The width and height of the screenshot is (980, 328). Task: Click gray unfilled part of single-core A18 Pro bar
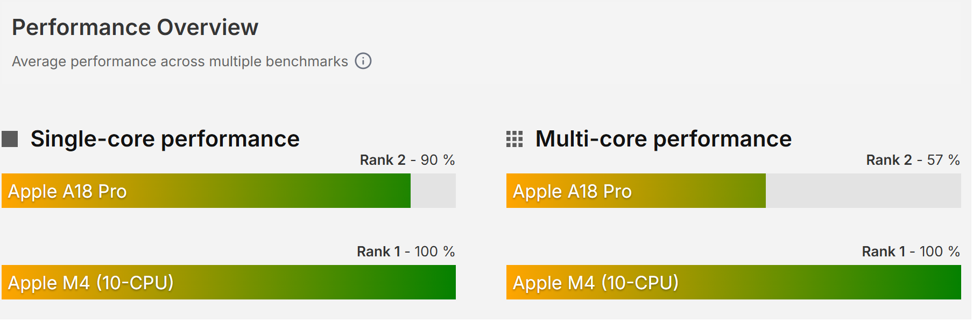[433, 191]
